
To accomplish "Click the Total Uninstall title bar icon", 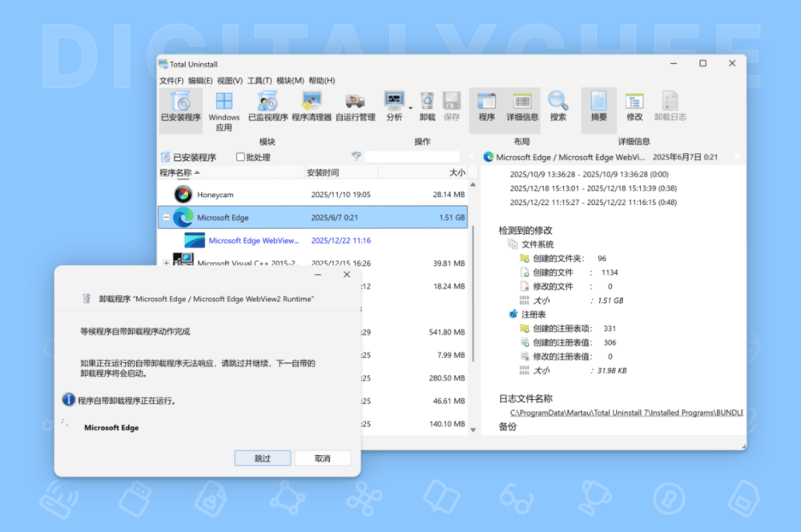I will (163, 64).
